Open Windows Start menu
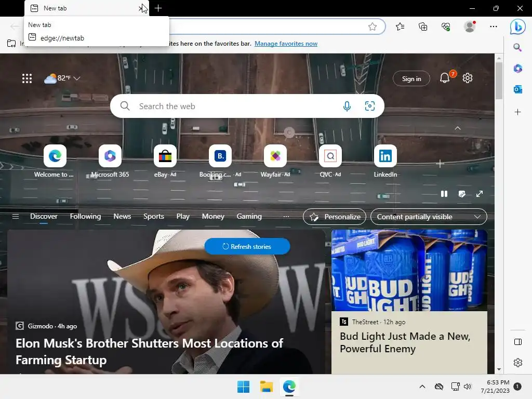The height and width of the screenshot is (399, 532). click(x=243, y=387)
